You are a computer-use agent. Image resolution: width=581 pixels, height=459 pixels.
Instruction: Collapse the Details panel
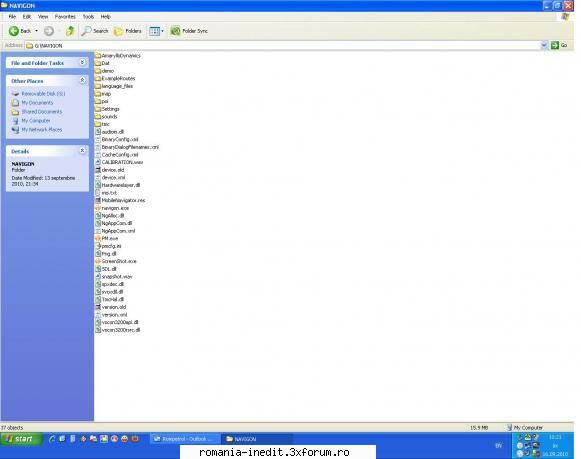tap(82, 150)
